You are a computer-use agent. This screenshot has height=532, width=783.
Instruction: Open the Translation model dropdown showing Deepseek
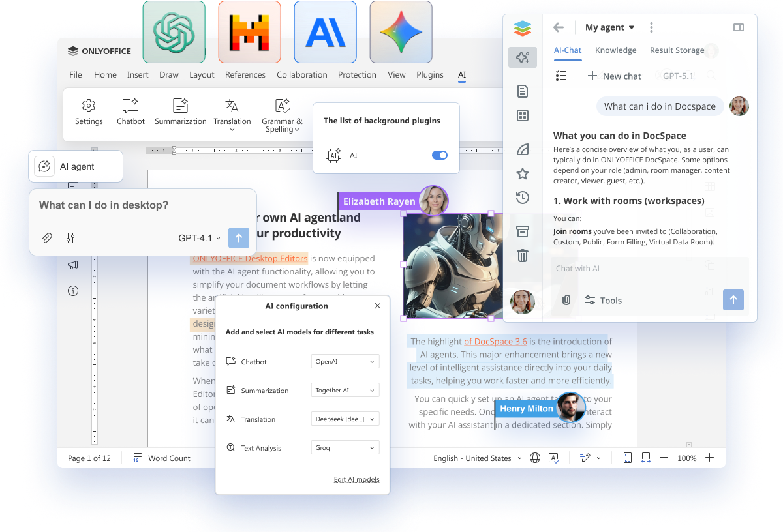(345, 419)
